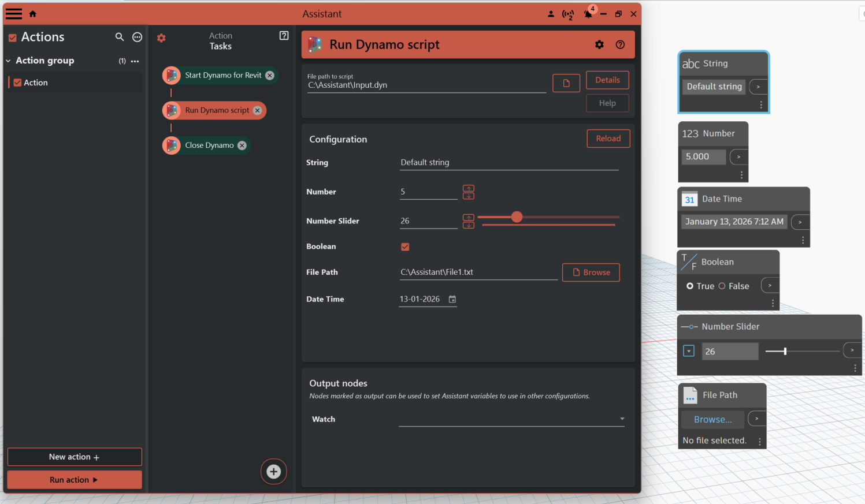Click the home icon in title bar
The height and width of the screenshot is (504, 865).
coord(33,14)
